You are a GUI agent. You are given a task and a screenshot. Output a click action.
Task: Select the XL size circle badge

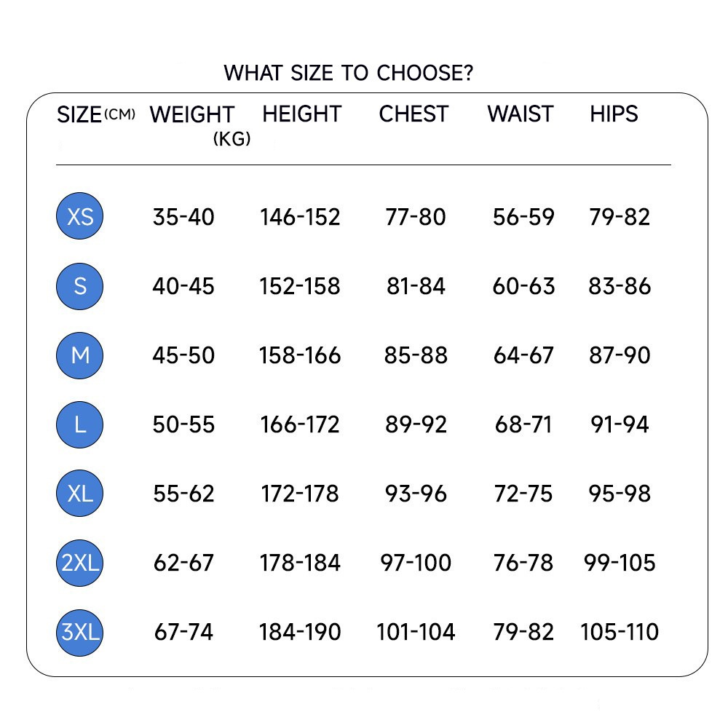click(x=80, y=494)
